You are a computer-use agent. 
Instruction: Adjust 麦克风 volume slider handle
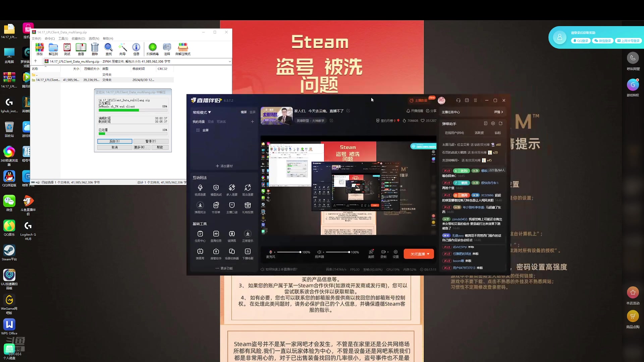[x=300, y=252]
